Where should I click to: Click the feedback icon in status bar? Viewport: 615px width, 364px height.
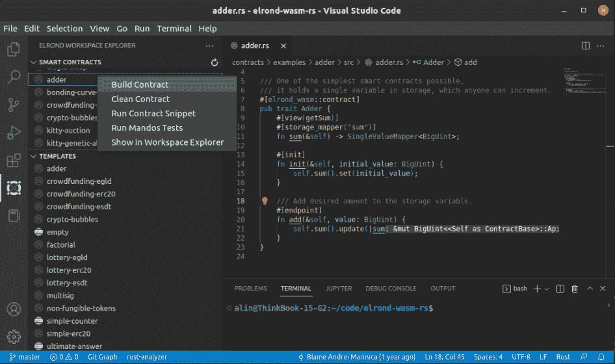click(x=584, y=357)
